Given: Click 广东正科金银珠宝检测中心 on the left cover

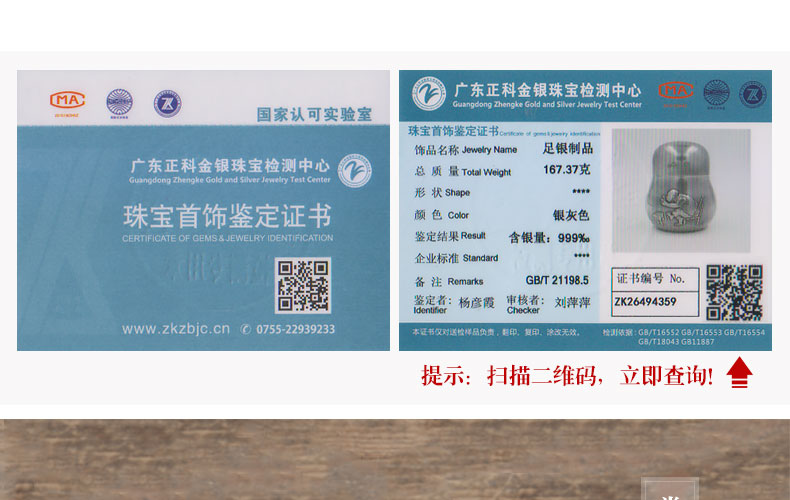Looking at the screenshot, I should 230,165.
